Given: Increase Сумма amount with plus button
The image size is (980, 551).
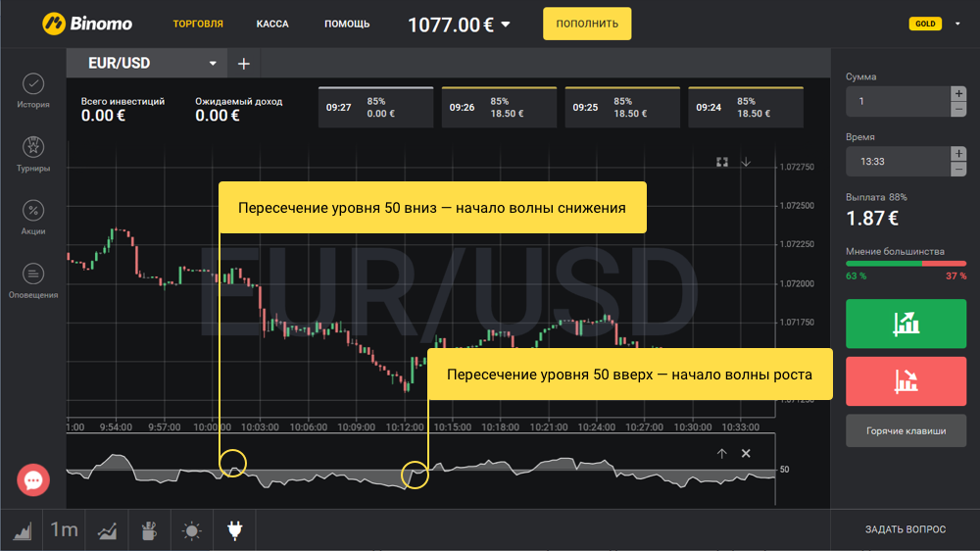Looking at the screenshot, I should pyautogui.click(x=957, y=93).
